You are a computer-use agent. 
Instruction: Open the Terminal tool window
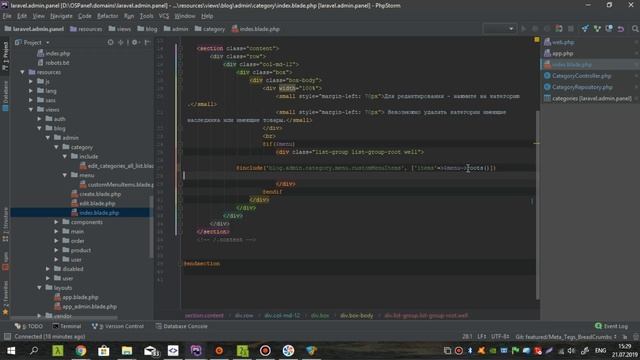tap(67, 327)
